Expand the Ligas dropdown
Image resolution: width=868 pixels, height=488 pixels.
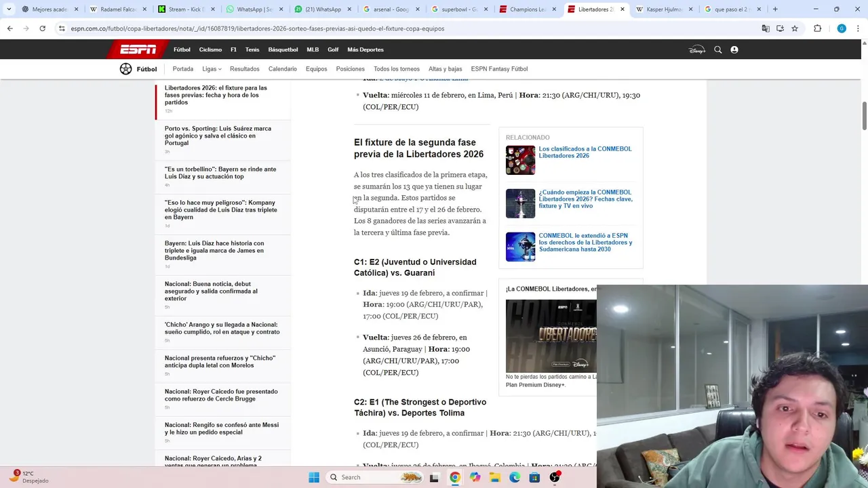pyautogui.click(x=212, y=69)
